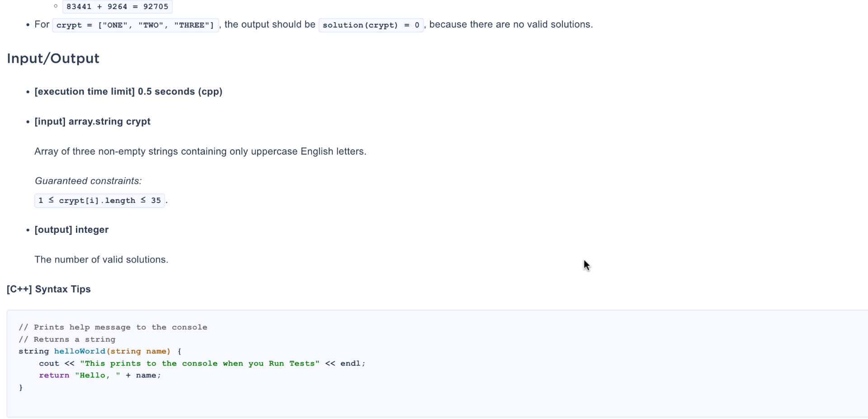Select the string keyword in the code sample

click(33, 351)
